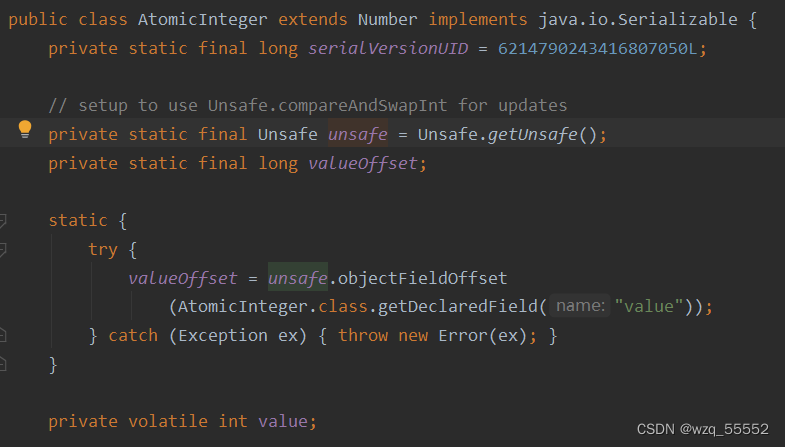This screenshot has width=785, height=447.
Task: Click the setup comment line
Action: click(x=308, y=106)
